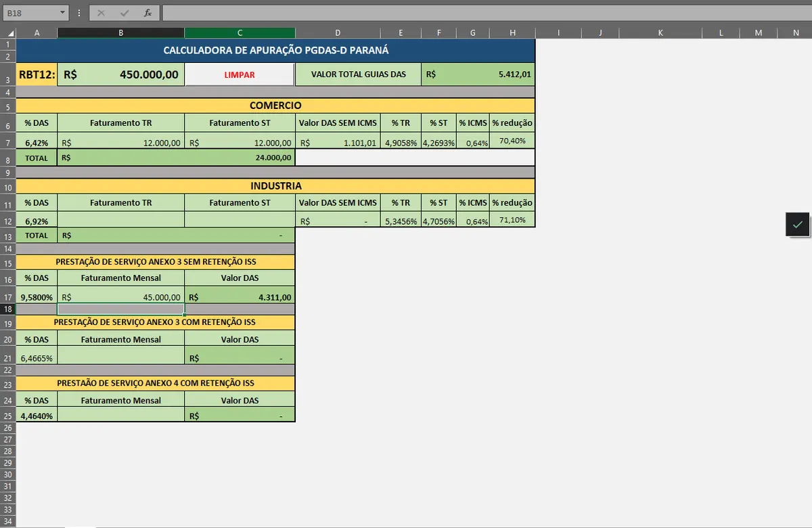The height and width of the screenshot is (528, 812).
Task: Click Valor Total Guias DAS amount 5.412,01
Action: pyautogui.click(x=478, y=74)
